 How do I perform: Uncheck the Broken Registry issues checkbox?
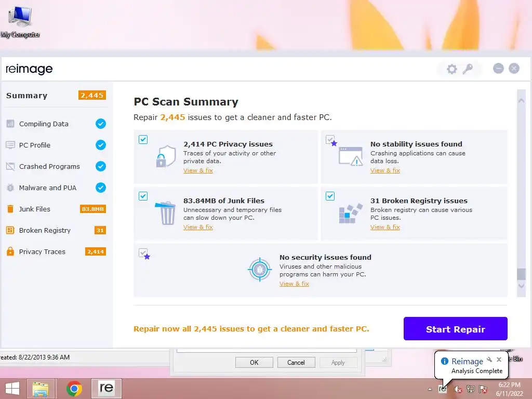pyautogui.click(x=330, y=196)
